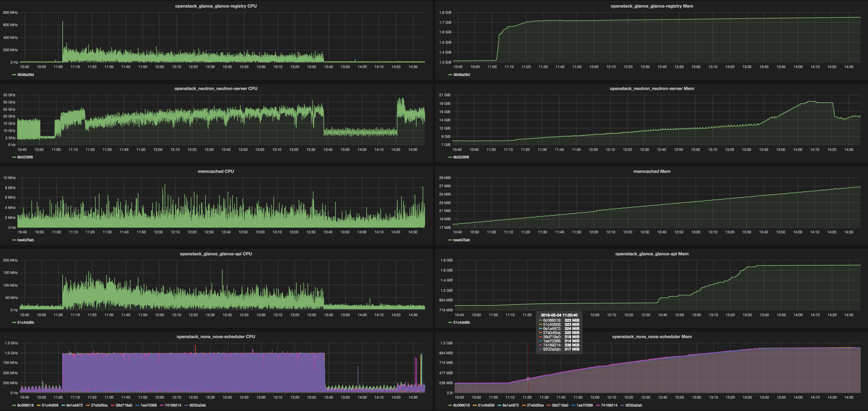868x411 pixels.
Task: Click yellow color line of 51c4b658 in nova-scheduler CPU legend
Action: 39,405
